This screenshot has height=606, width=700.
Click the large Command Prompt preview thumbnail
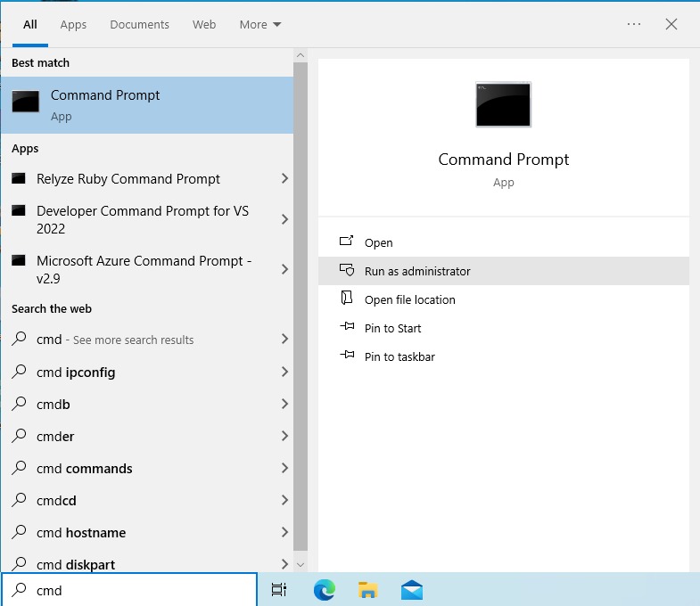click(503, 105)
